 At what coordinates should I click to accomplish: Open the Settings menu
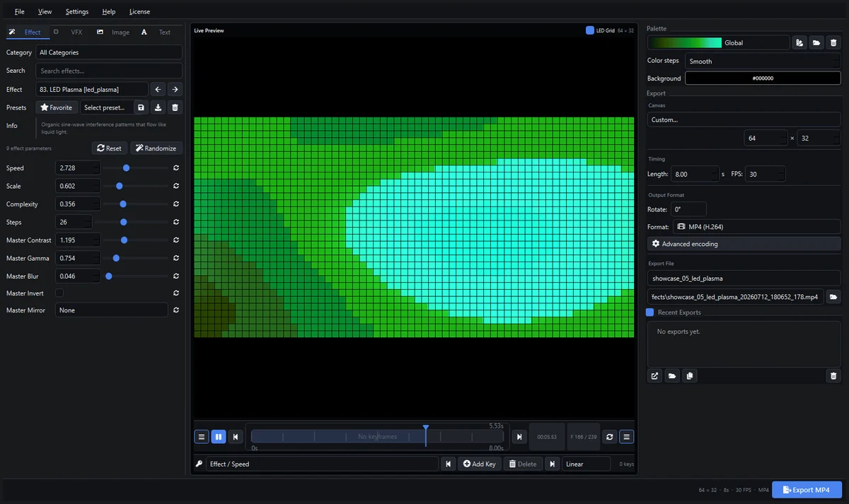tap(77, 12)
